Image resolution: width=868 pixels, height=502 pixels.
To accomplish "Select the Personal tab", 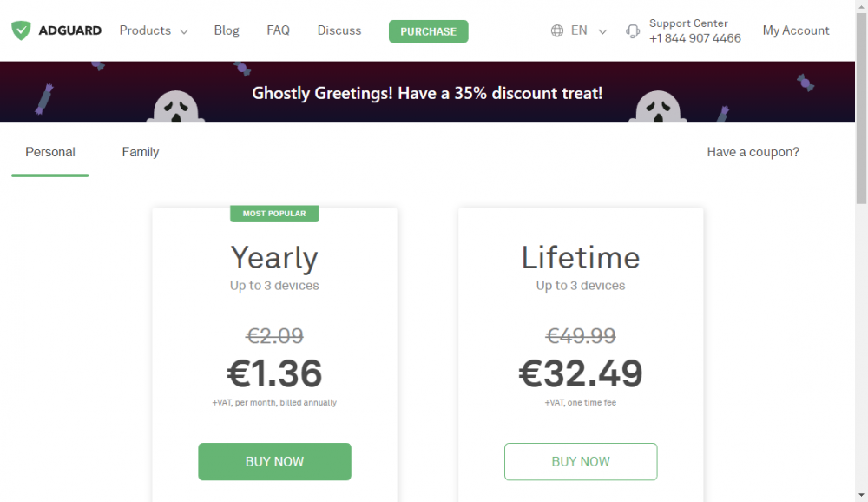I will point(50,152).
